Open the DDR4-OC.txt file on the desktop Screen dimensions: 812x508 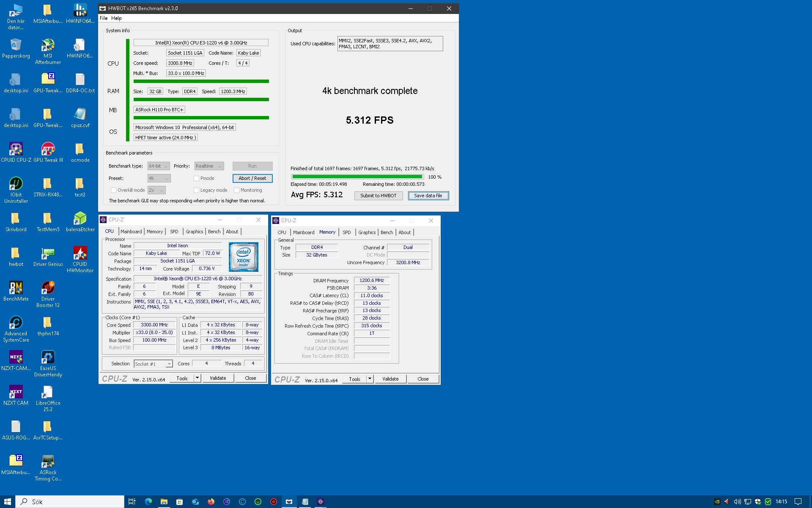(80, 83)
